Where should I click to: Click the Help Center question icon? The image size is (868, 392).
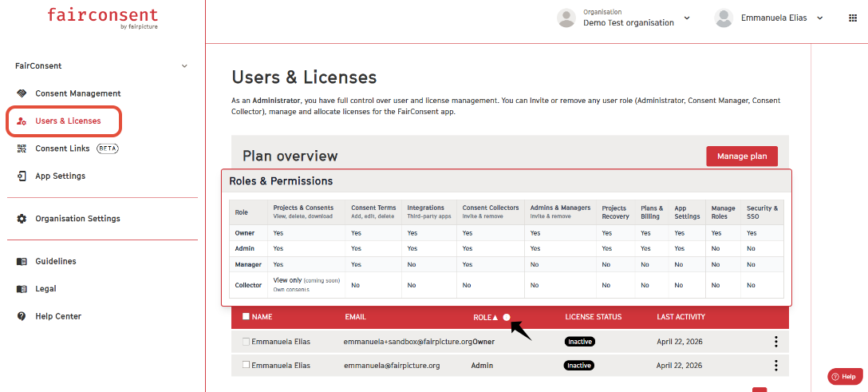click(x=22, y=316)
